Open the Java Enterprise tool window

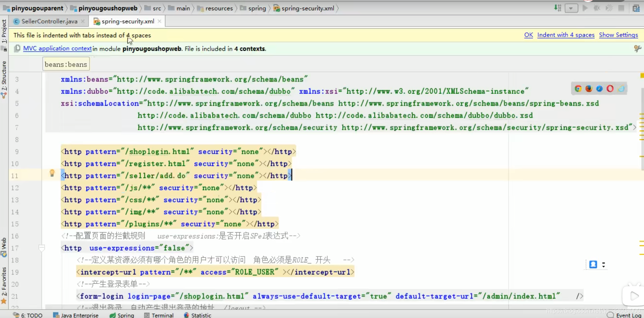tap(76, 315)
